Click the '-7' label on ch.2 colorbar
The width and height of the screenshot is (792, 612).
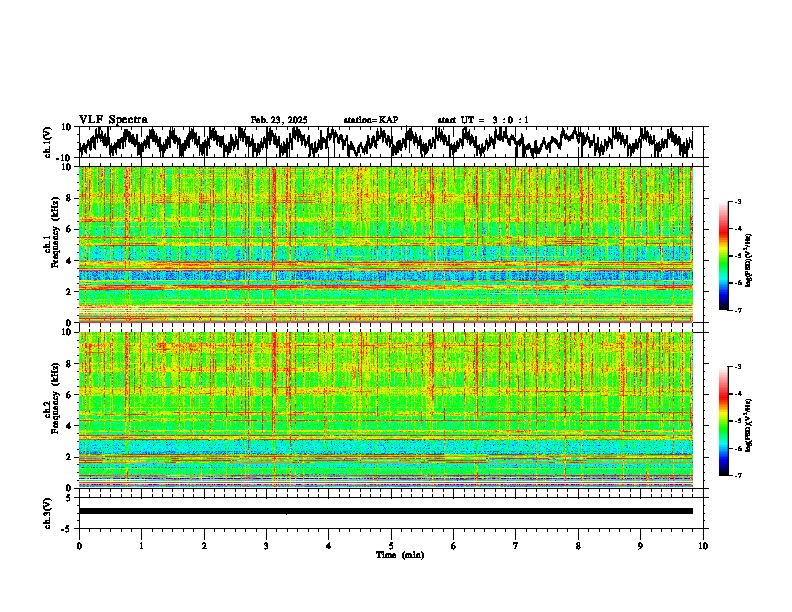738,475
